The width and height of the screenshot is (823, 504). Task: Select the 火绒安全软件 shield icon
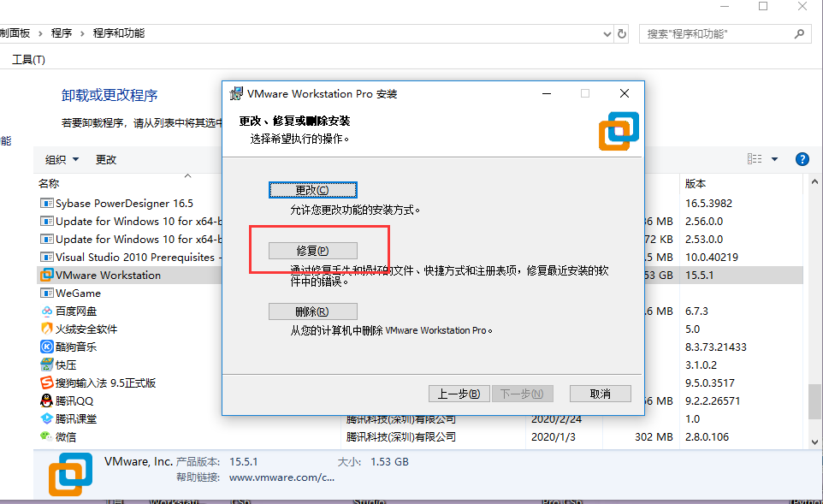tap(49, 328)
